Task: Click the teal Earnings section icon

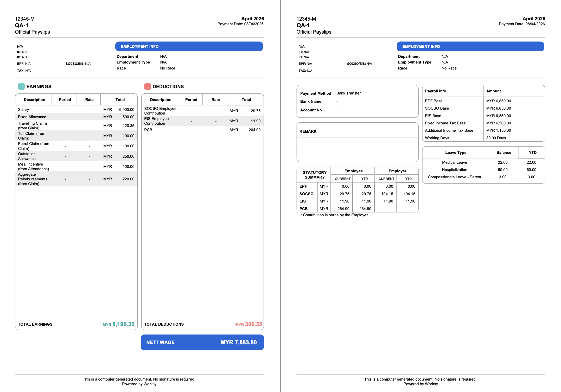Action: click(x=21, y=86)
